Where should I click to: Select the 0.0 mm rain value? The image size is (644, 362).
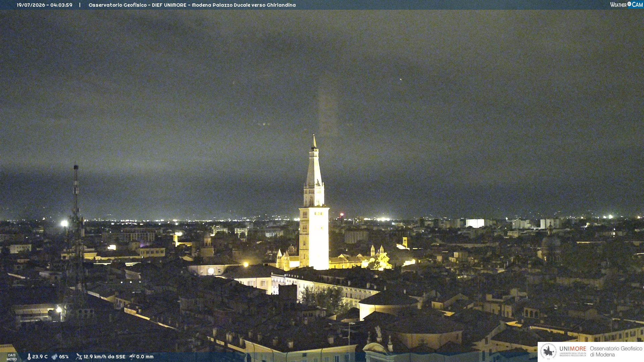point(145,357)
